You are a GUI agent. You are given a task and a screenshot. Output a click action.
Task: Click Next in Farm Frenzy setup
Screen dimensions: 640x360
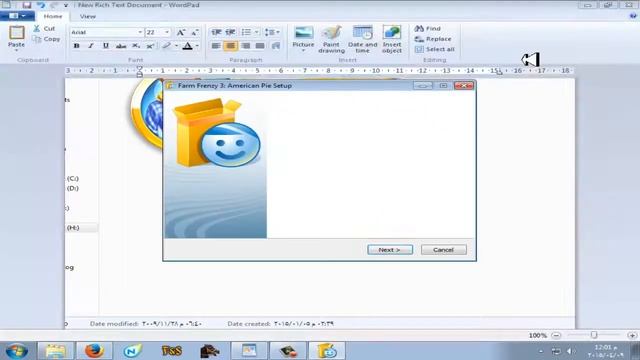[x=390, y=250]
